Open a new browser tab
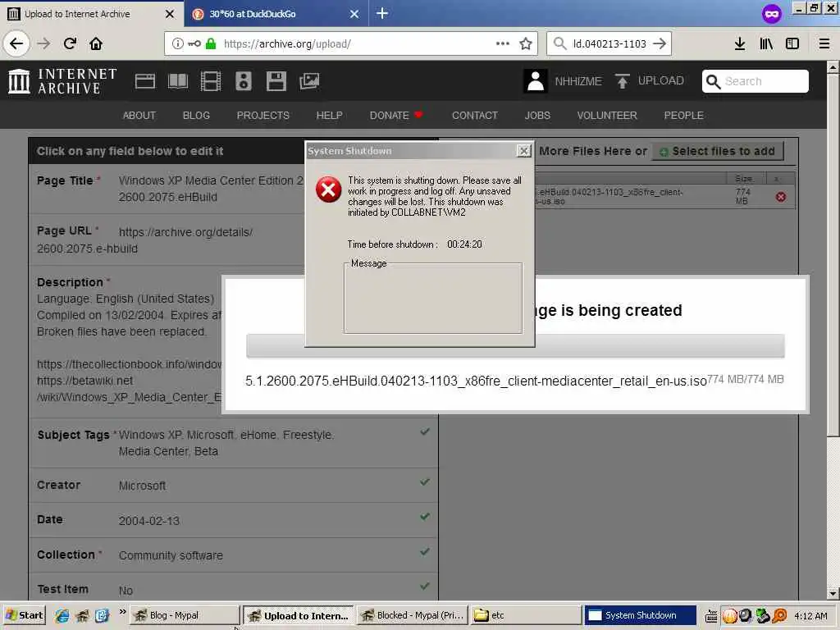The height and width of the screenshot is (630, 840). (382, 13)
